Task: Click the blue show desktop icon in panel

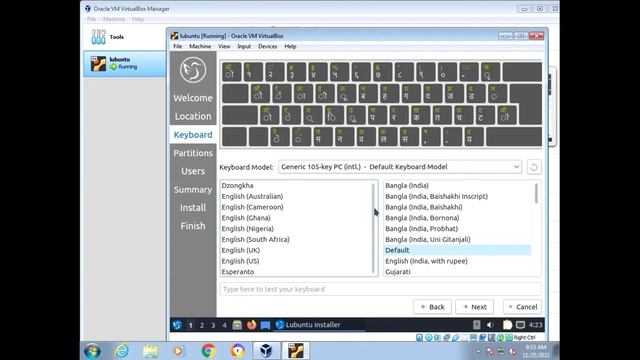Action: click(x=265, y=325)
